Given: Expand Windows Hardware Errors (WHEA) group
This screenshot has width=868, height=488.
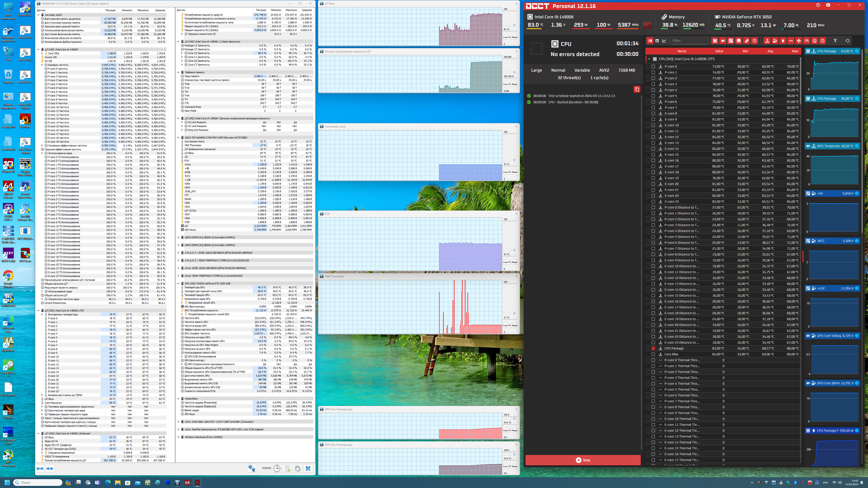Looking at the screenshot, I should [x=178, y=437].
